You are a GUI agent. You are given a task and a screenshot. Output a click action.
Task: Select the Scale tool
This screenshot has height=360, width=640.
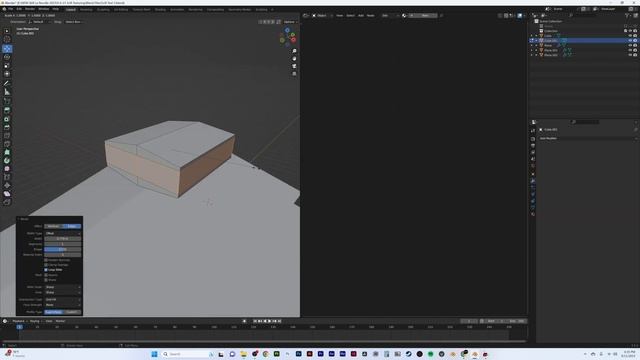pos(7,65)
